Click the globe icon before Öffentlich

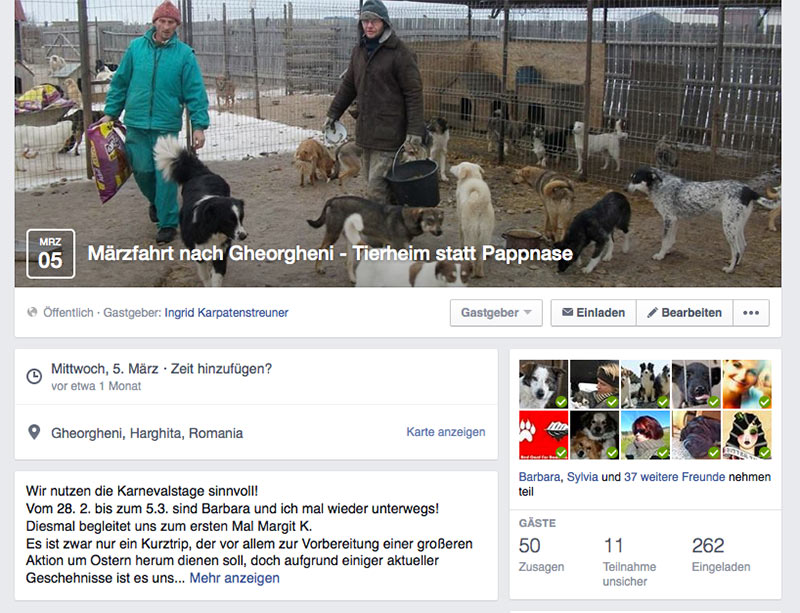point(32,312)
